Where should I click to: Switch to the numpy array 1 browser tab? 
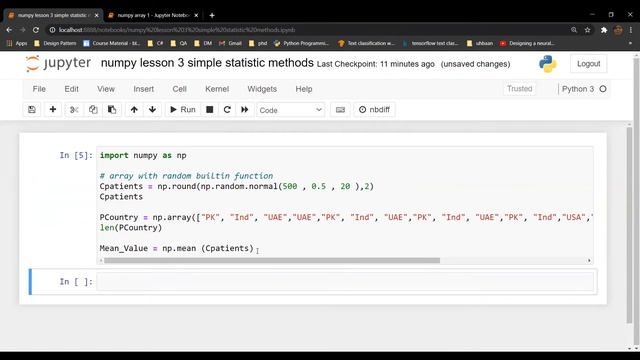[153, 16]
